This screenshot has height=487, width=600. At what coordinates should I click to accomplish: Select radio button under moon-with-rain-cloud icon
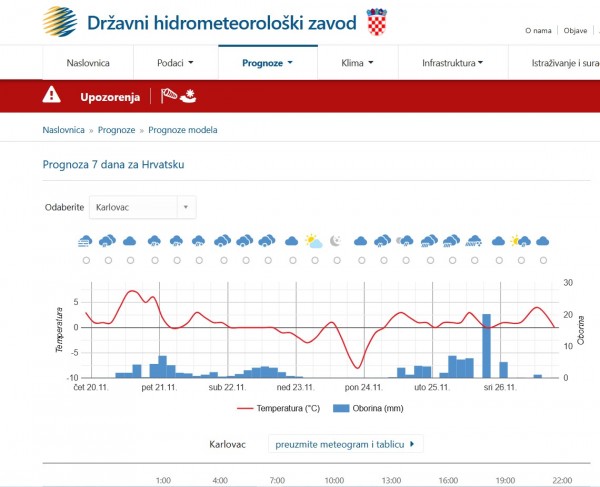coord(406,261)
